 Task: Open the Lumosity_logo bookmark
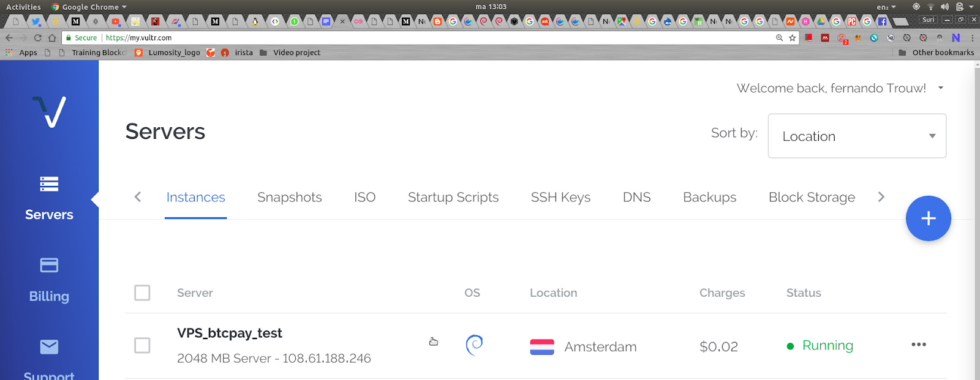click(168, 53)
